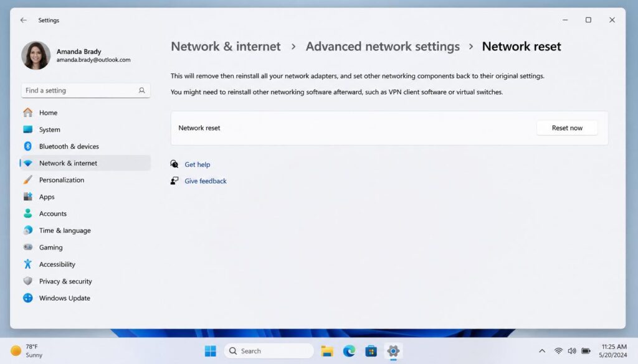Image resolution: width=638 pixels, height=364 pixels.
Task: Close the Settings window
Action: [612, 20]
